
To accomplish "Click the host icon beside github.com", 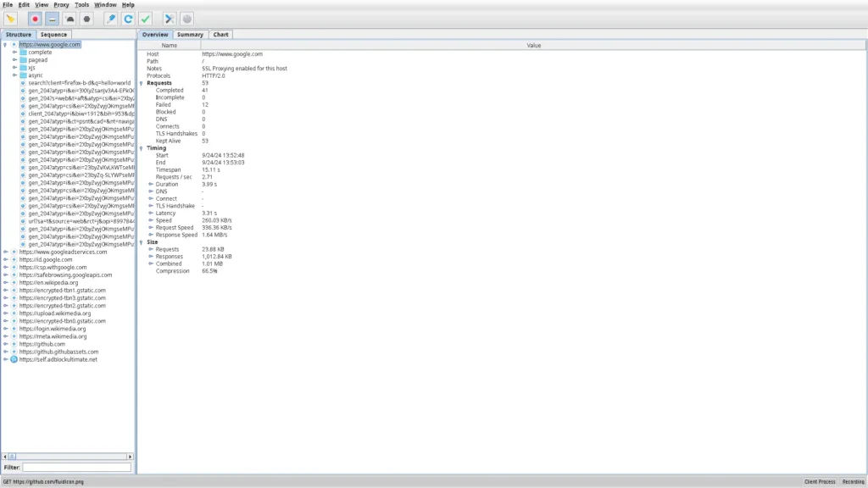I will click(14, 344).
